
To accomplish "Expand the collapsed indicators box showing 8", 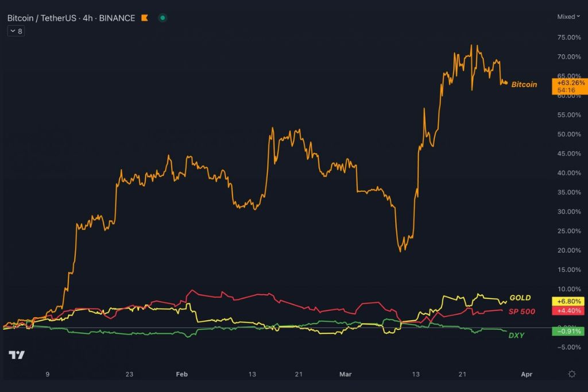I will click(16, 31).
